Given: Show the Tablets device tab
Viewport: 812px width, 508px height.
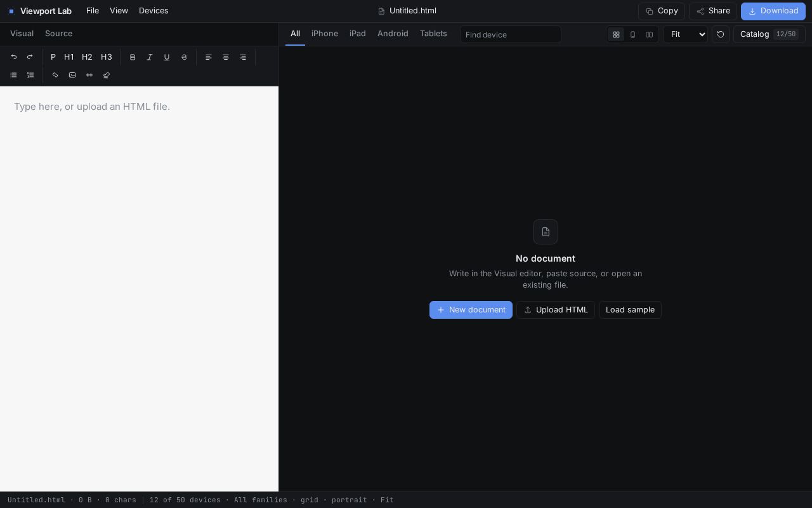Looking at the screenshot, I should (x=433, y=34).
